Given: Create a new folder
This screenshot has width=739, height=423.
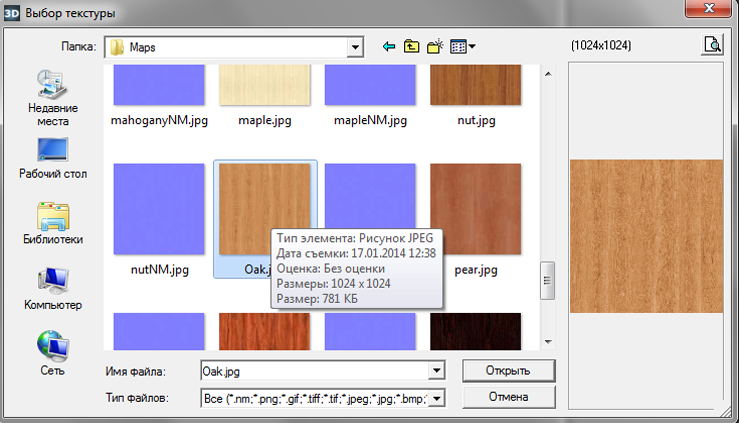Looking at the screenshot, I should 435,47.
